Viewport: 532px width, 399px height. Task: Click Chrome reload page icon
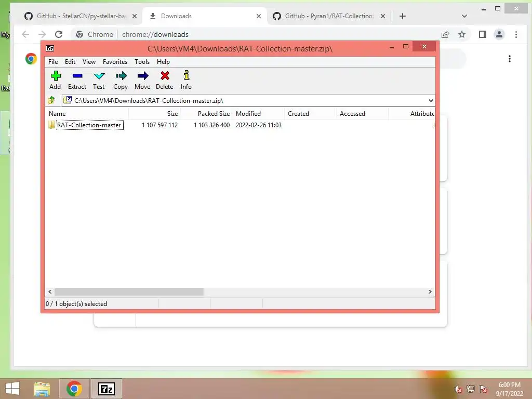59,34
